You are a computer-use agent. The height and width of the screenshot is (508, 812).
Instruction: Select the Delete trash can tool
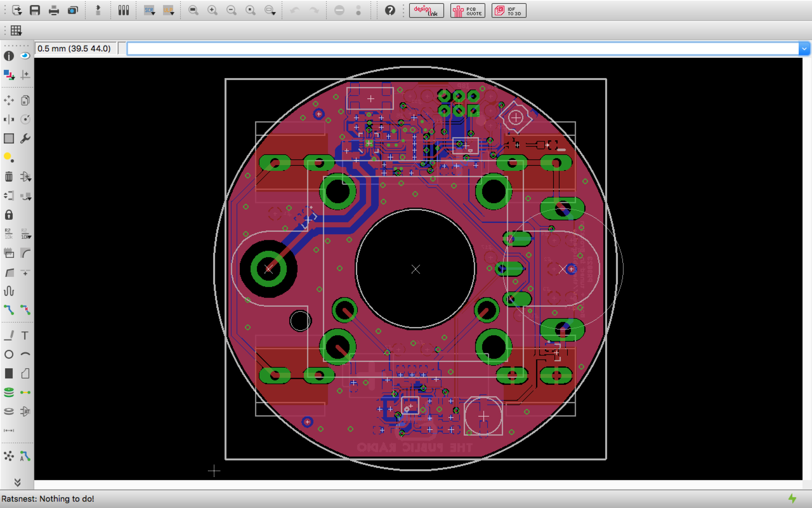pos(9,177)
